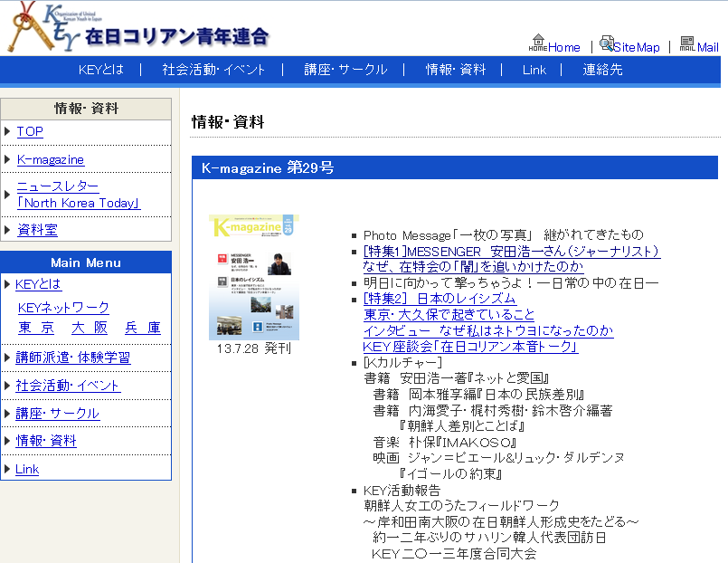Open 特集2 日本のレイシズム link
The width and height of the screenshot is (728, 563).
(x=440, y=298)
